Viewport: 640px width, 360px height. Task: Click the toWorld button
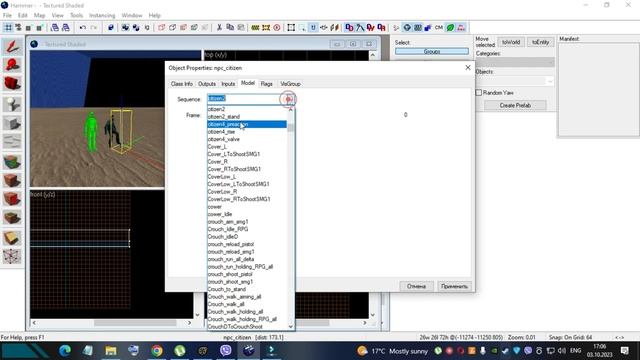511,42
